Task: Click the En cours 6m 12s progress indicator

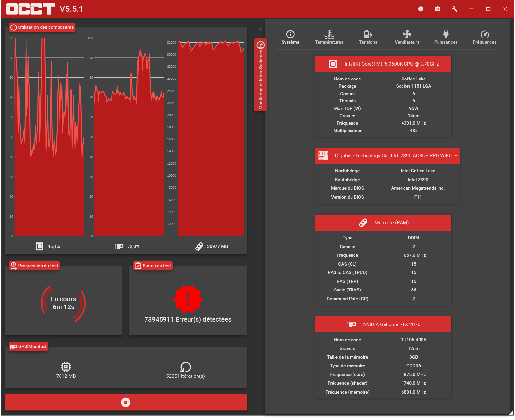Action: [63, 303]
